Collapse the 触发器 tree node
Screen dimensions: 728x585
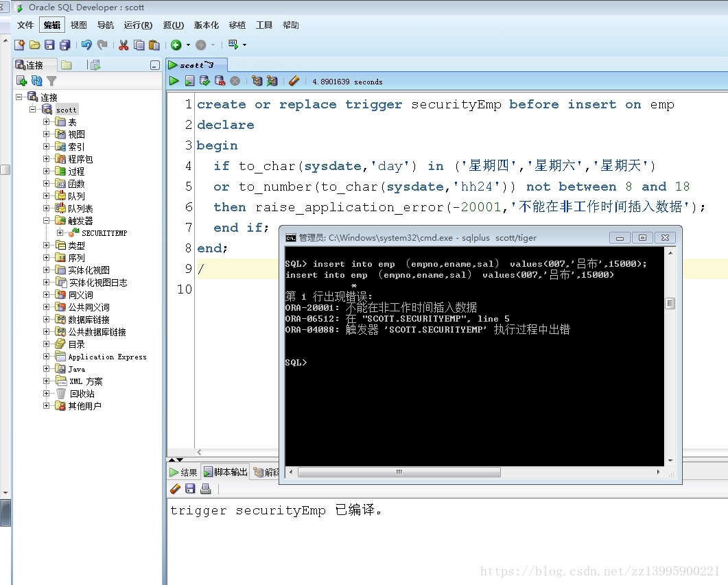tap(46, 220)
